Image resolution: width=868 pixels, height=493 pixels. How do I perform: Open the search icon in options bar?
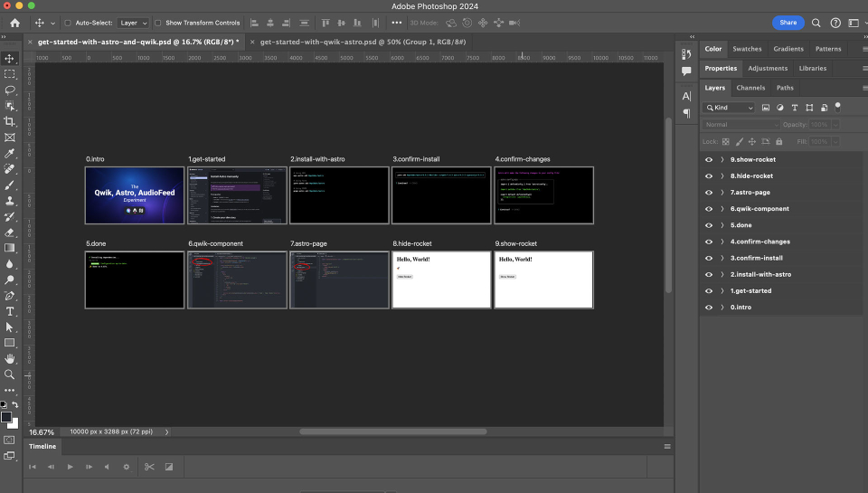tap(816, 23)
